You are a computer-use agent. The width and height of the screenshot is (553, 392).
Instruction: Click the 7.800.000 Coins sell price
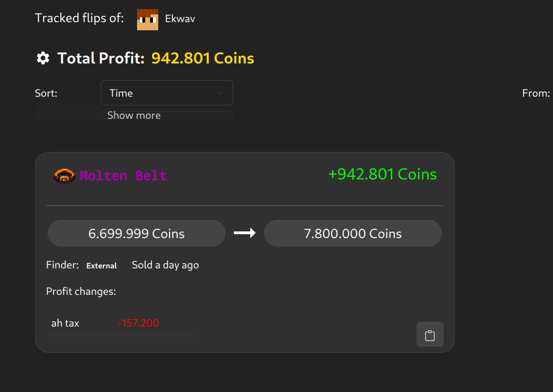pos(353,234)
